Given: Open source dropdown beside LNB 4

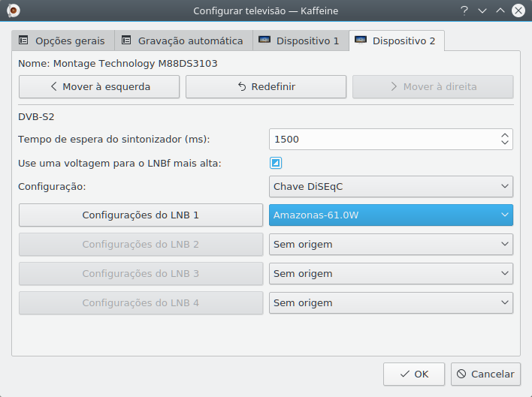Looking at the screenshot, I should tap(391, 303).
